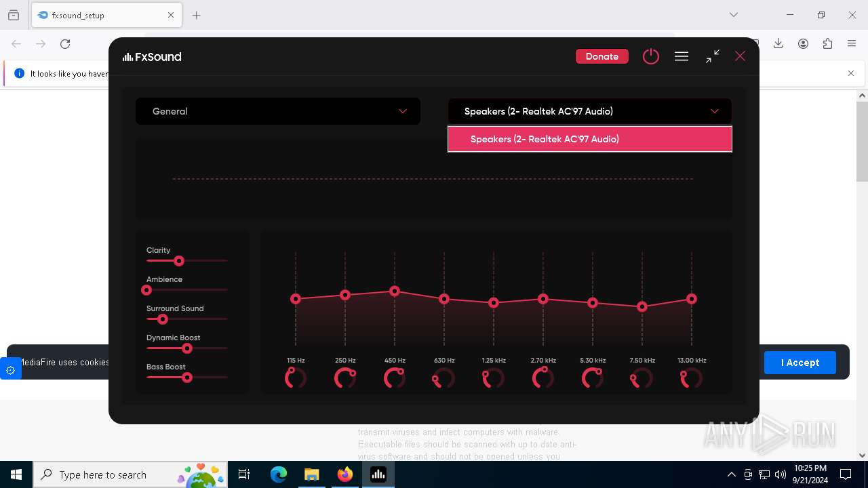868x488 pixels.
Task: Open browser account icon
Action: point(803,43)
